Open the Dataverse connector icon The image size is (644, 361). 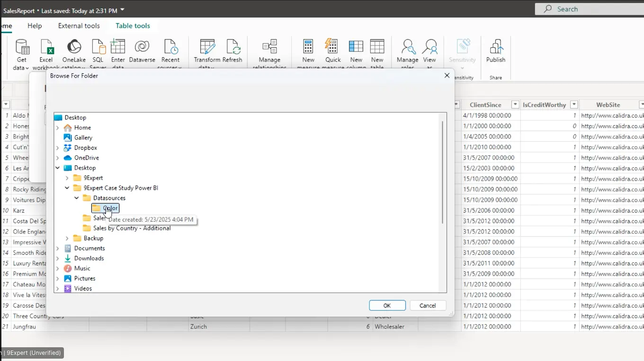point(142,46)
